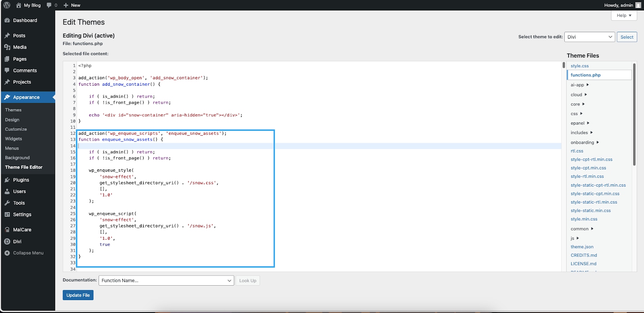644x313 pixels.
Task: Open the Design submenu item
Action: 12,120
